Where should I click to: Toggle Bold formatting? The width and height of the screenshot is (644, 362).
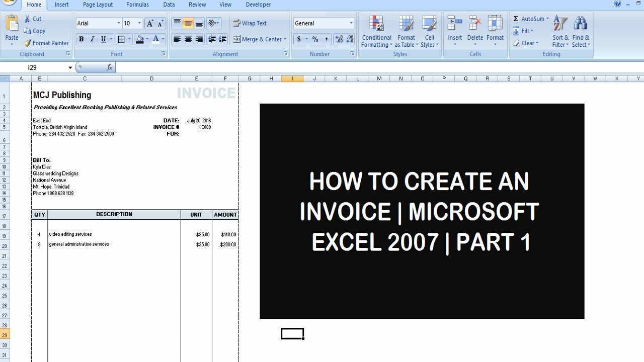(x=81, y=39)
